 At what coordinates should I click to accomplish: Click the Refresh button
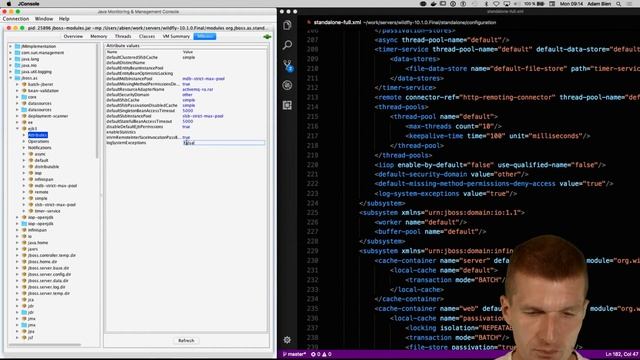pyautogui.click(x=186, y=340)
